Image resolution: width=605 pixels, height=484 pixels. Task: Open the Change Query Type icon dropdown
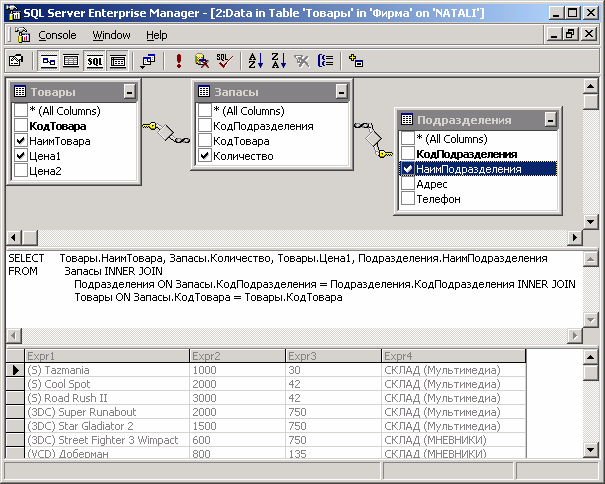click(148, 61)
